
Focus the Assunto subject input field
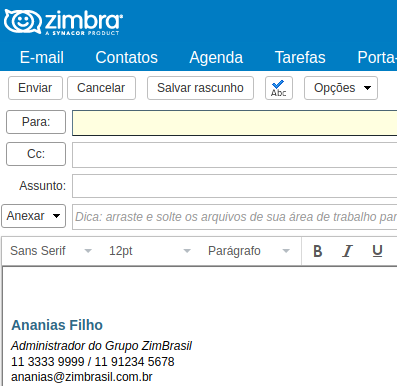[235, 186]
